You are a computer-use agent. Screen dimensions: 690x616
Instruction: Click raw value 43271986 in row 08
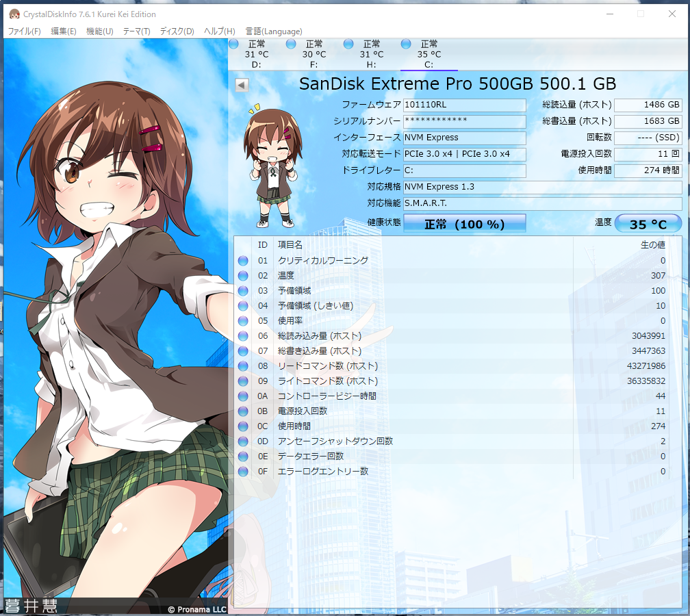pyautogui.click(x=646, y=365)
